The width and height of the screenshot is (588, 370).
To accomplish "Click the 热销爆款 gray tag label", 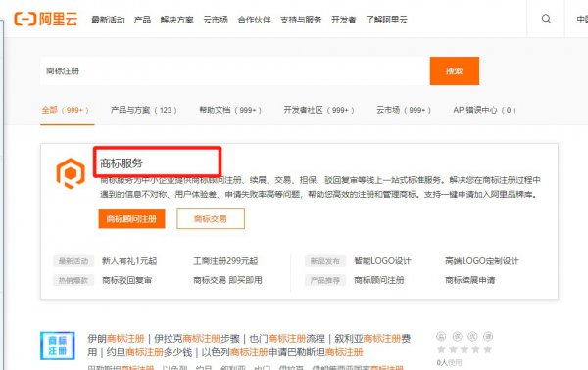I will (73, 280).
